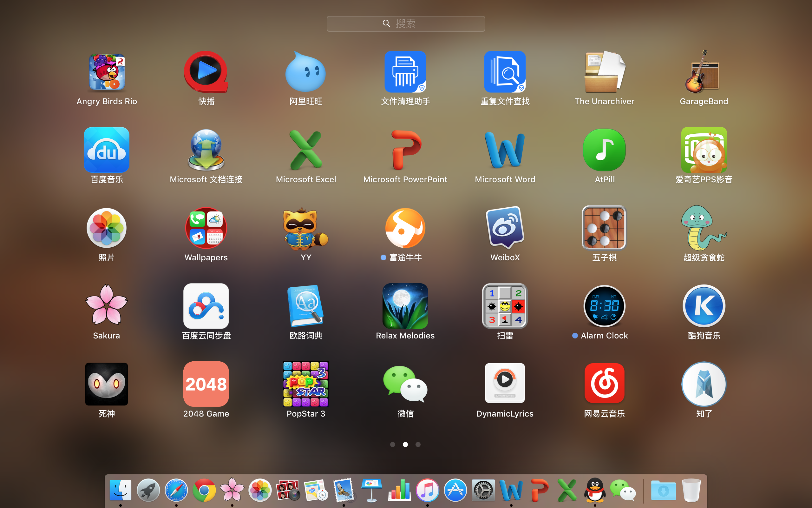Open AtPill app

coord(604,150)
